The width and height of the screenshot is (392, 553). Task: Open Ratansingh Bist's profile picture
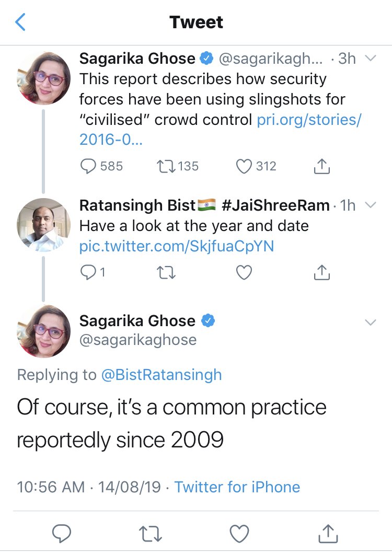[44, 224]
